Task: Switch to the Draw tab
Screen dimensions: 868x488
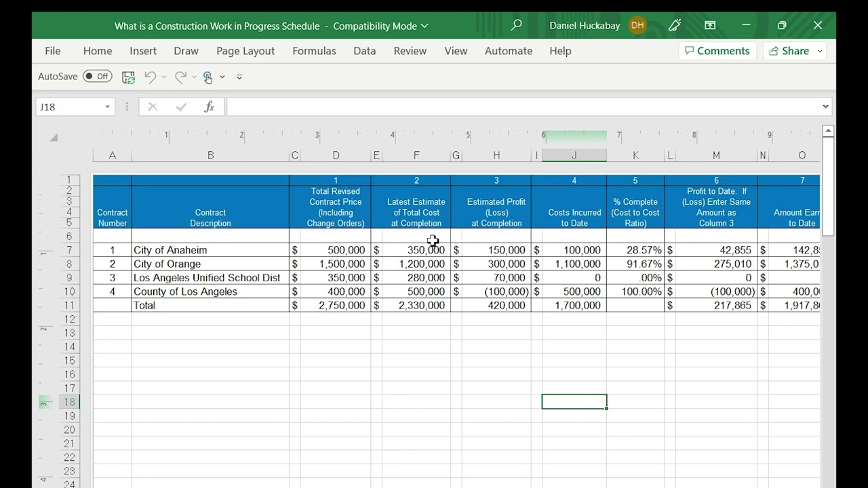Action: [186, 51]
